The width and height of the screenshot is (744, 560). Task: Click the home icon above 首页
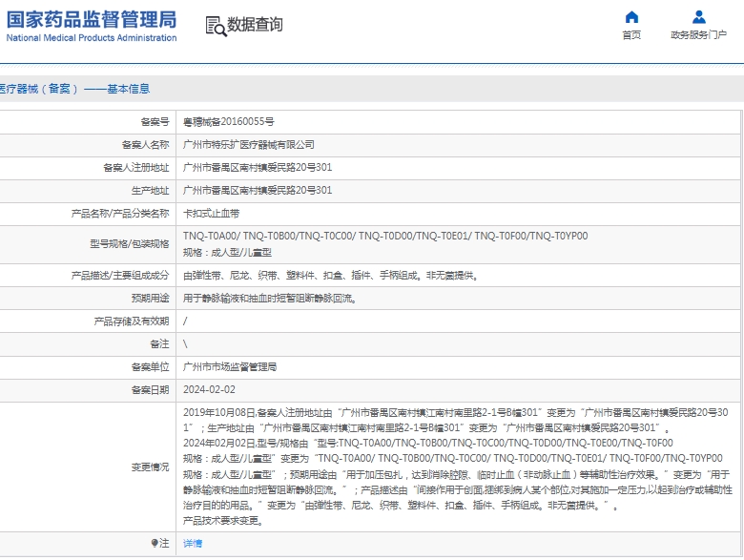[x=631, y=17]
